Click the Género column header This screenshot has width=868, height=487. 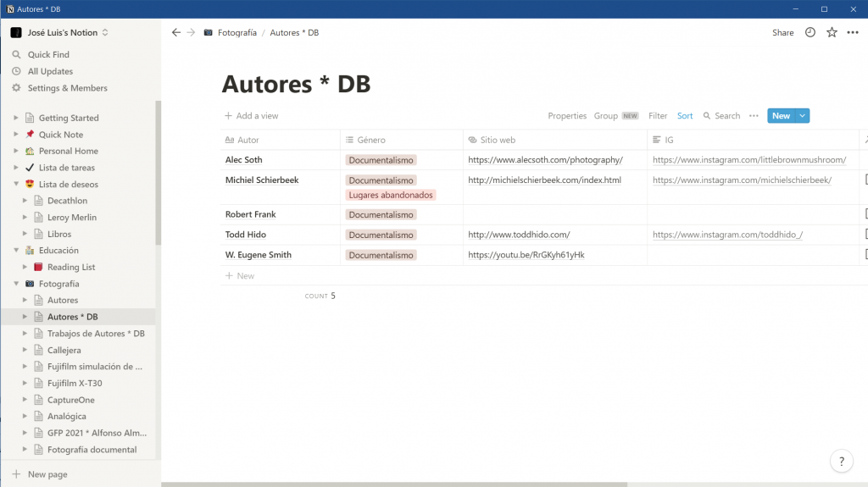point(371,140)
